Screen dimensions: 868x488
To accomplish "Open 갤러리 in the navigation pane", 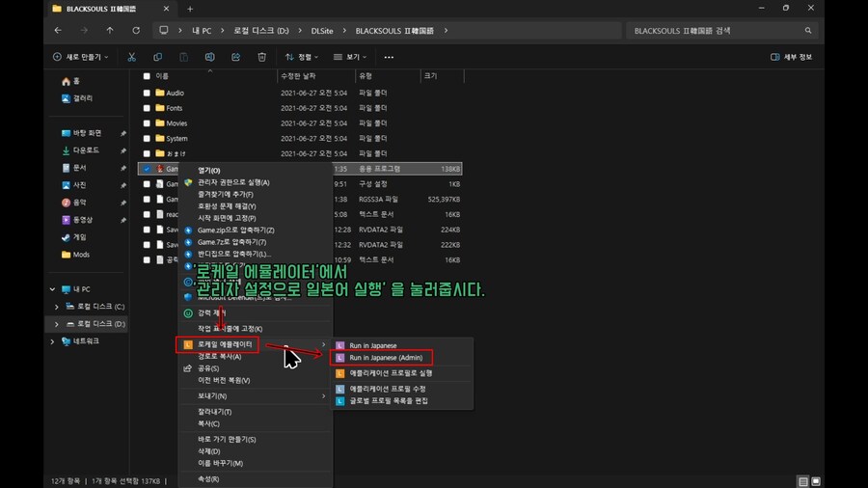I will point(77,98).
